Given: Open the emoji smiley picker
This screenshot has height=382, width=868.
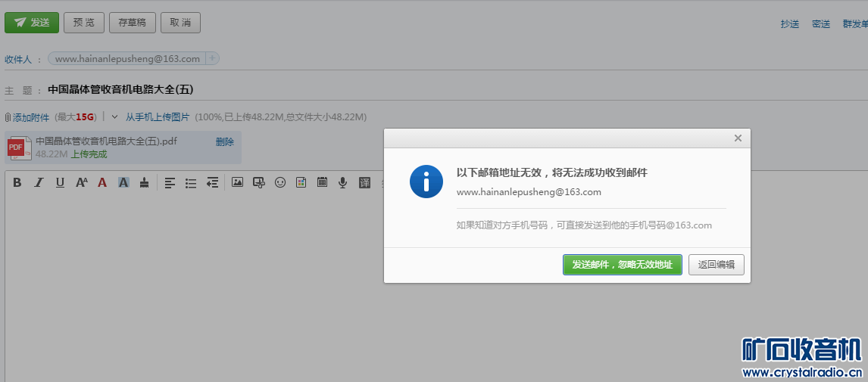Looking at the screenshot, I should 280,182.
